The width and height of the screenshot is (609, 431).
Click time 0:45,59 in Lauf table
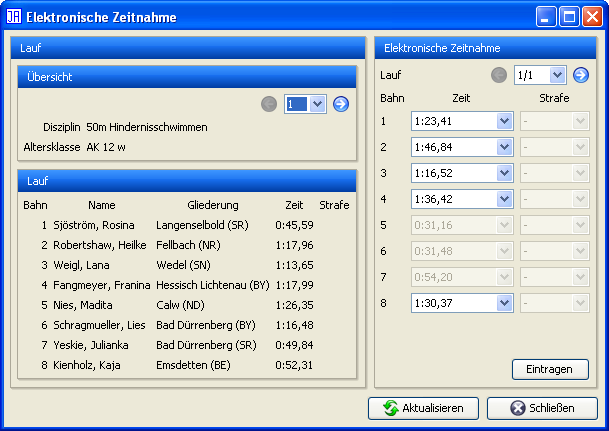pyautogui.click(x=294, y=225)
